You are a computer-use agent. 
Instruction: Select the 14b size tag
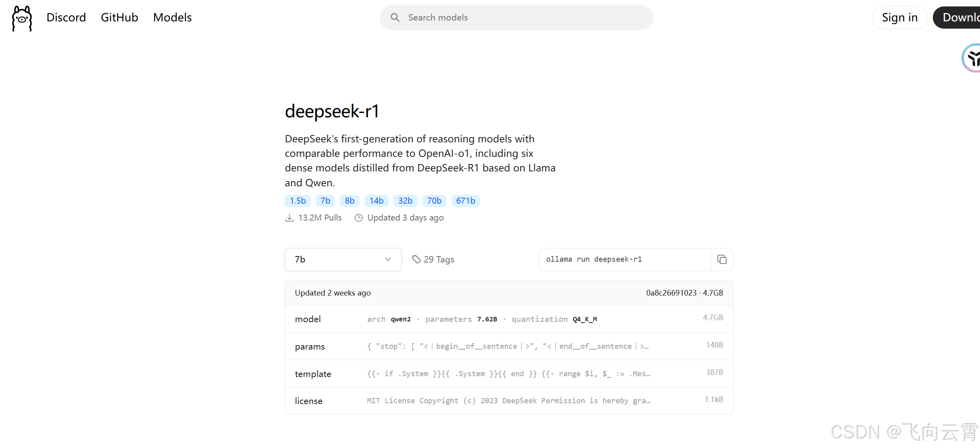click(377, 201)
